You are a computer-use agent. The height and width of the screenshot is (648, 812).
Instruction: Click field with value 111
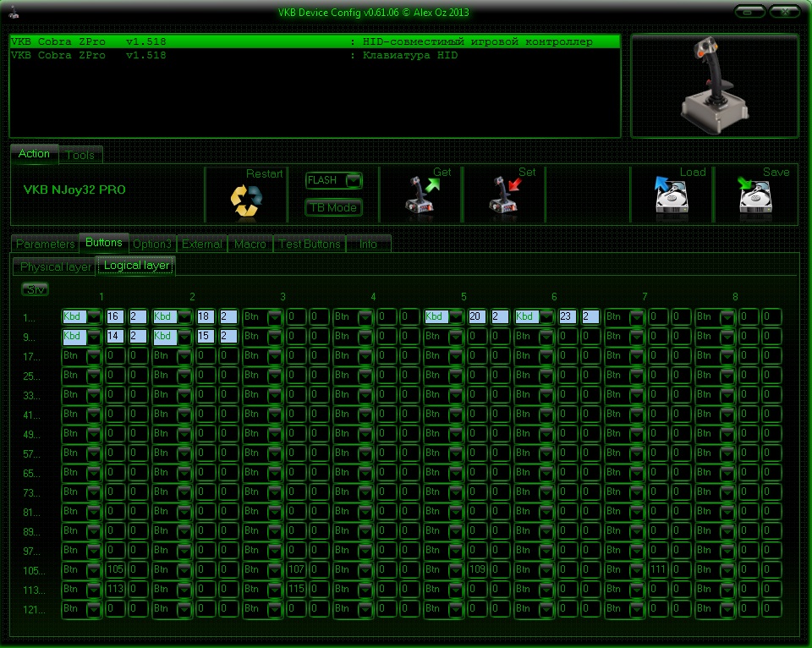pos(658,570)
